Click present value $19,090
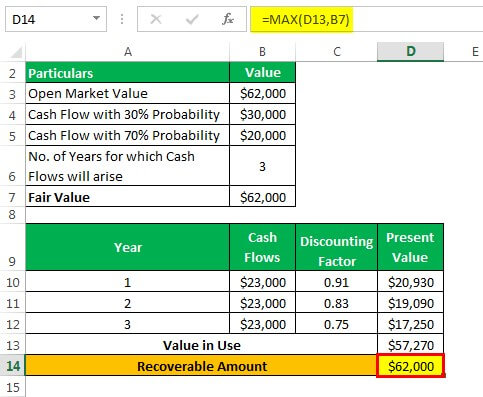Viewport: 483px width, 397px height. click(x=410, y=303)
